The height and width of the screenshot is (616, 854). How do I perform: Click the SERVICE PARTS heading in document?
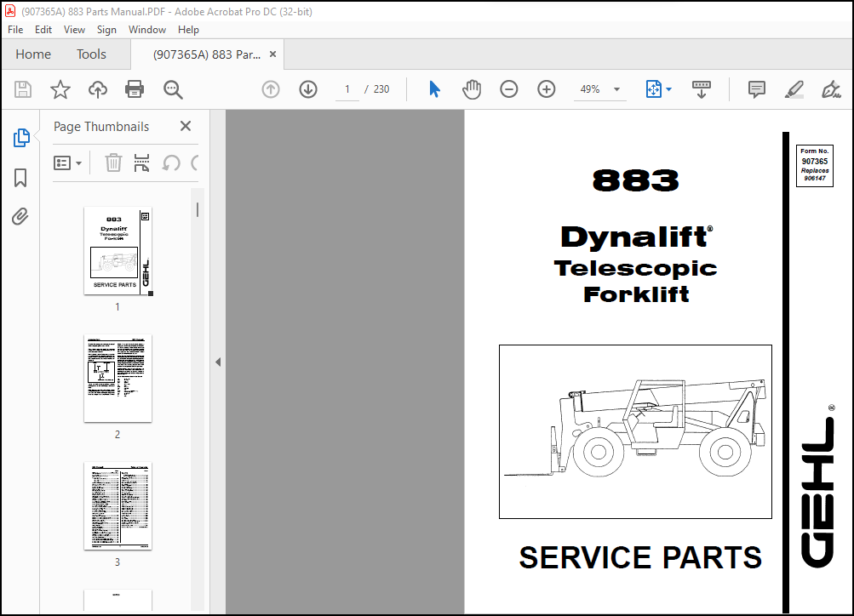pyautogui.click(x=640, y=558)
